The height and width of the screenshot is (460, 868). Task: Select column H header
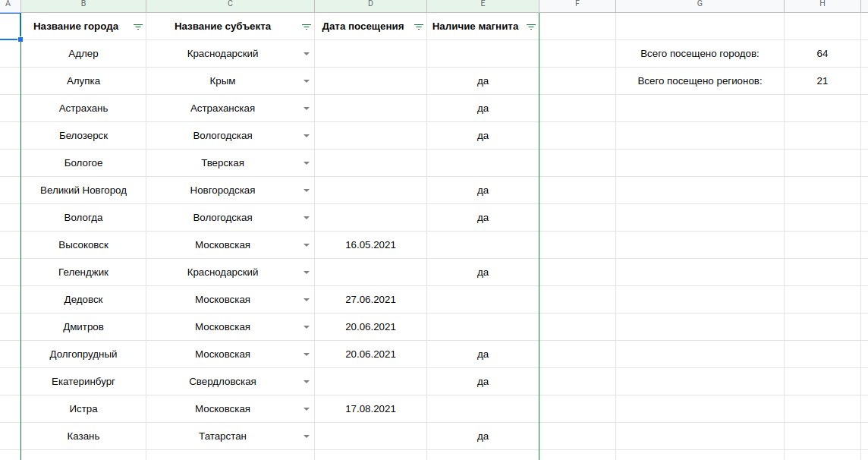pyautogui.click(x=822, y=6)
